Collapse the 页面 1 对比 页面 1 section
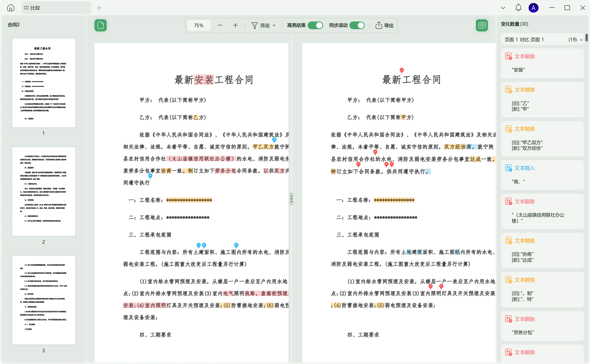The height and width of the screenshot is (364, 590). pos(581,40)
